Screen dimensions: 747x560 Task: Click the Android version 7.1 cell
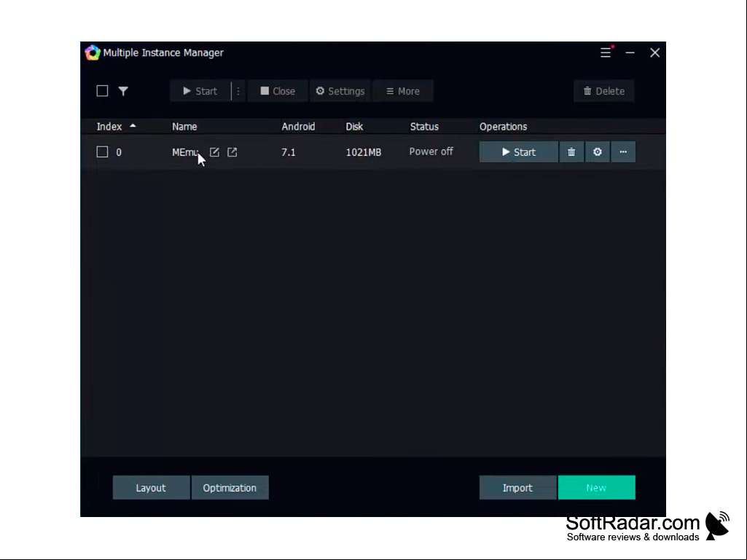(x=288, y=152)
